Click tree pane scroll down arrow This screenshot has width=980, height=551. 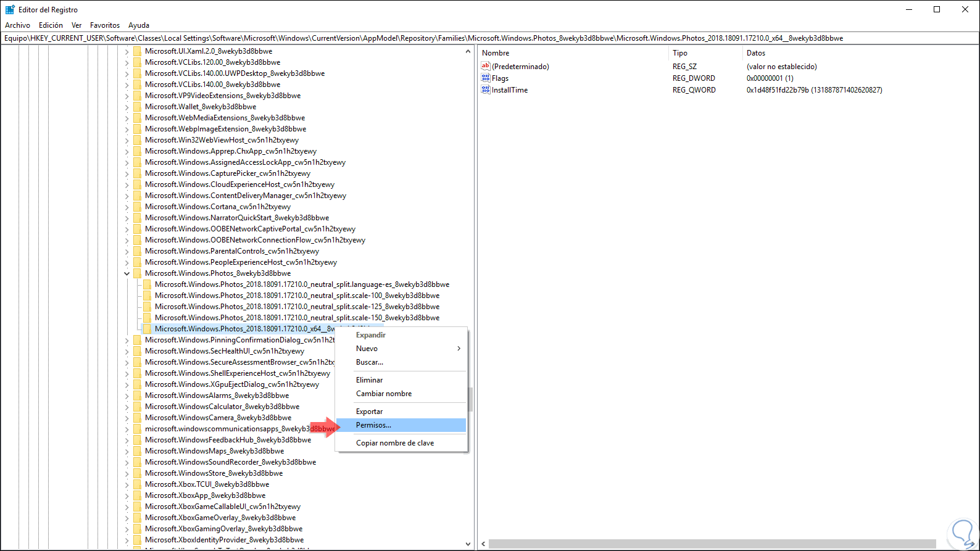point(468,544)
